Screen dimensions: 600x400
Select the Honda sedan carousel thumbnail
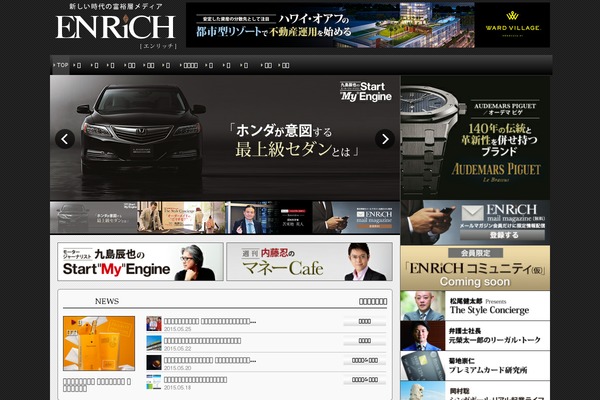(x=94, y=217)
